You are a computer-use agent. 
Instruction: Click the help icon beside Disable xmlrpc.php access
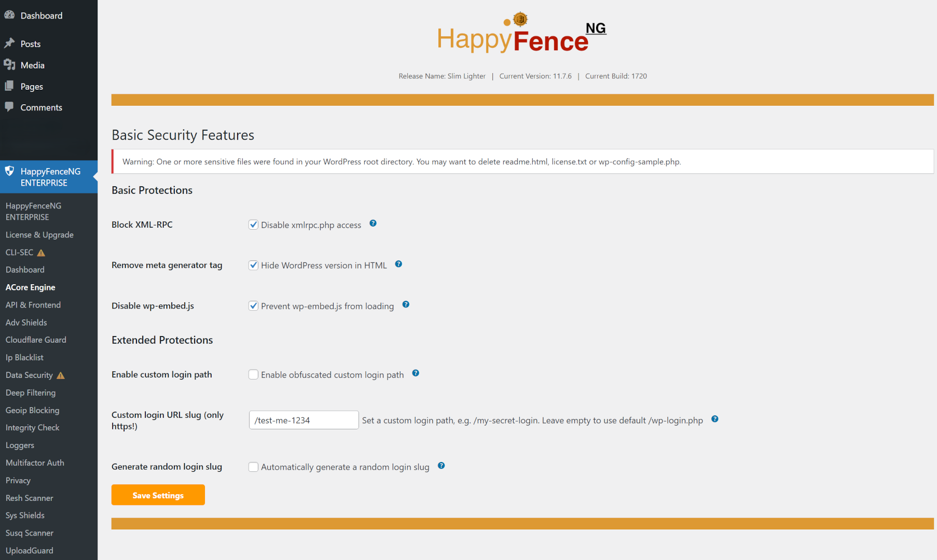coord(373,223)
